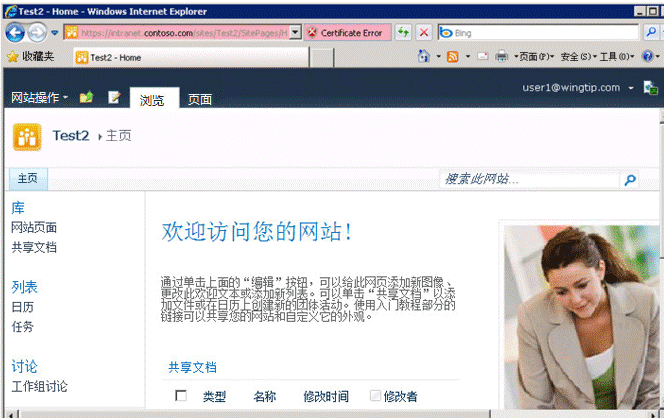
Task: Click the blue Help question mark icon
Action: (x=647, y=56)
